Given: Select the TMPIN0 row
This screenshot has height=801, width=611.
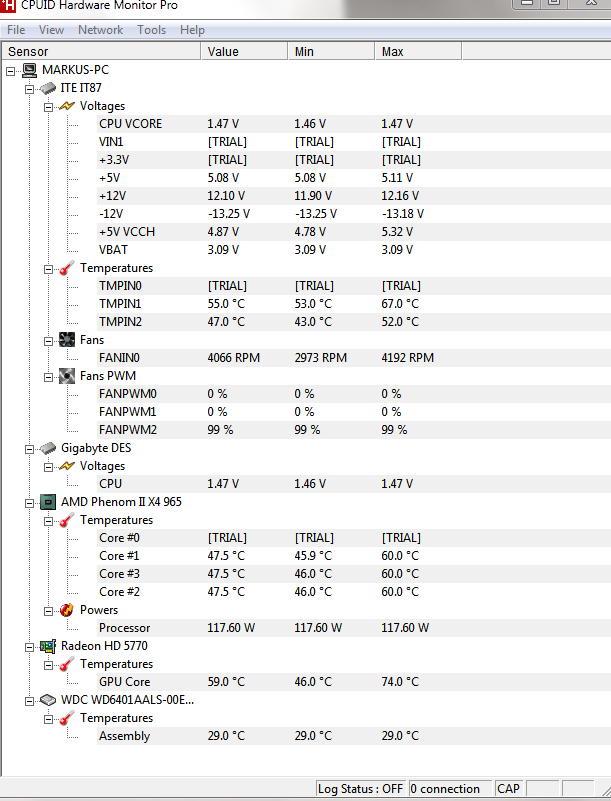Looking at the screenshot, I should (354, 286).
